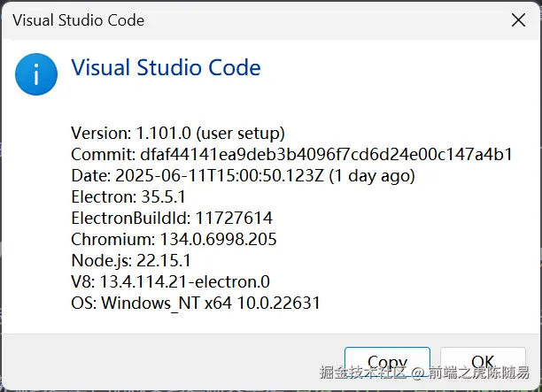The image size is (542, 392).
Task: Click the Copy button
Action: [387, 362]
